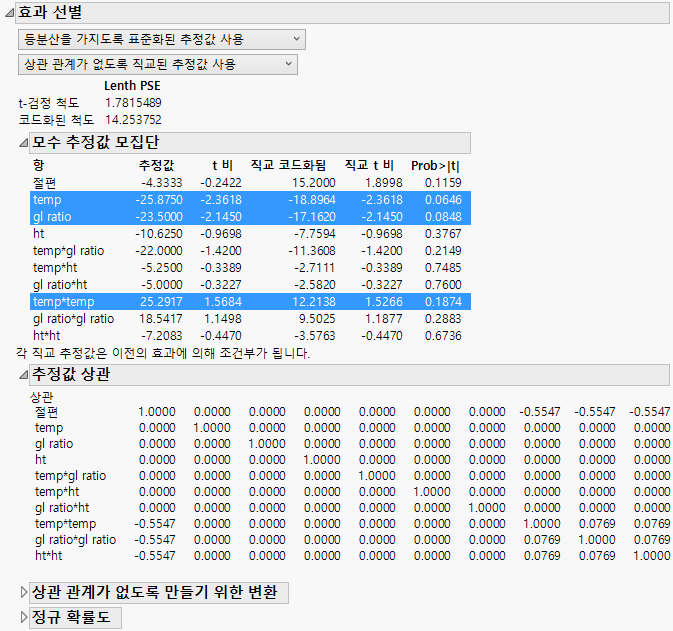Click the 상관 label above correlation matrix
The width and height of the screenshot is (673, 631).
tap(42, 397)
